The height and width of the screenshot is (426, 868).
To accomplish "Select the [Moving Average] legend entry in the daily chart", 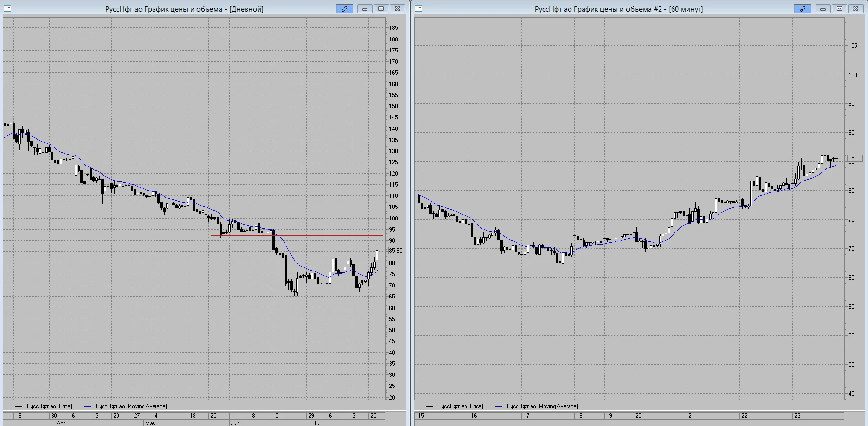I will pyautogui.click(x=125, y=406).
